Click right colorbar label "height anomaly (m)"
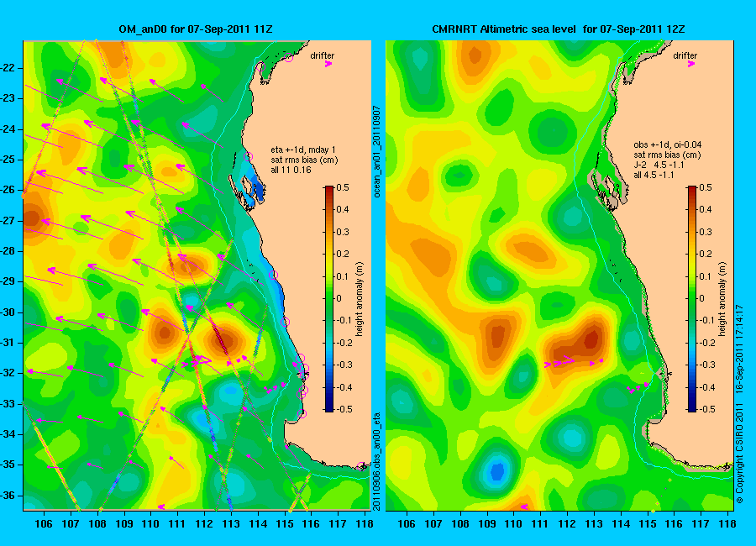Screen dimensions: 756x546 pyautogui.click(x=722, y=300)
